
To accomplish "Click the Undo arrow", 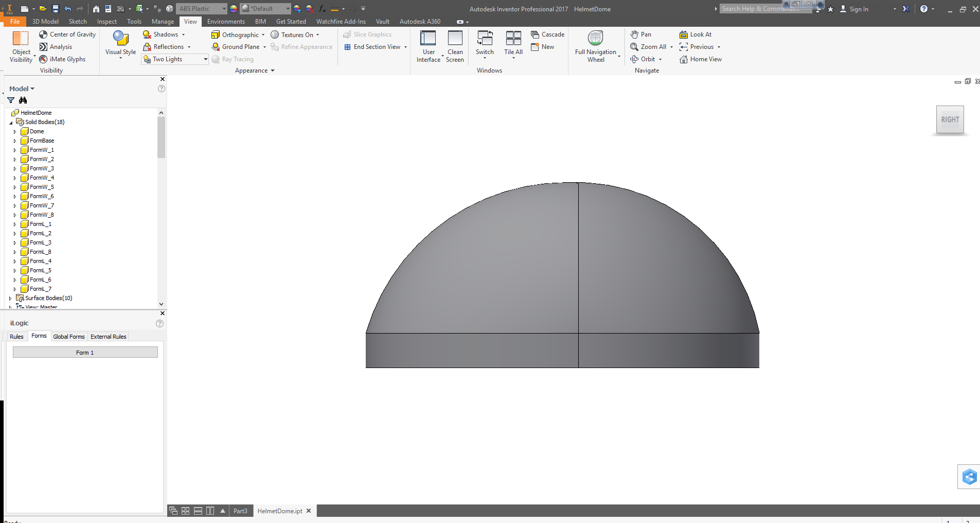I will pyautogui.click(x=68, y=9).
